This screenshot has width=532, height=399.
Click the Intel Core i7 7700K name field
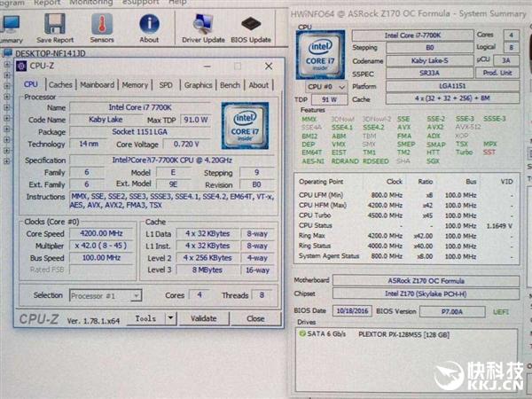point(140,107)
